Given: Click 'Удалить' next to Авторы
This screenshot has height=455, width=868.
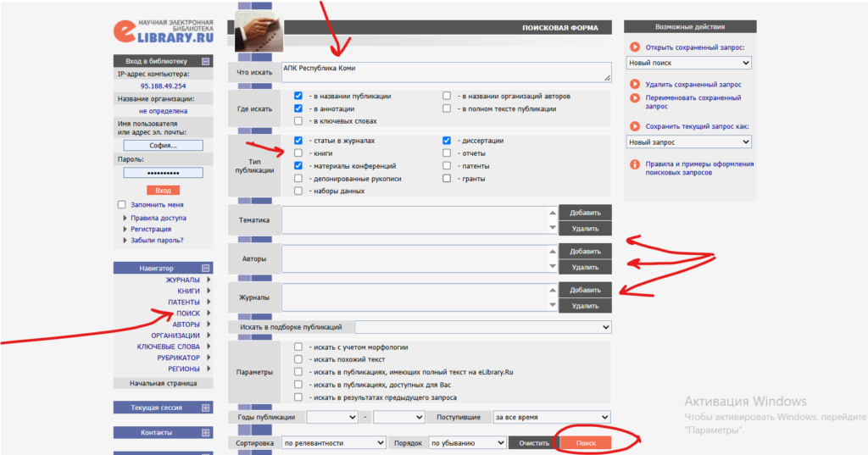Looking at the screenshot, I should 585,268.
